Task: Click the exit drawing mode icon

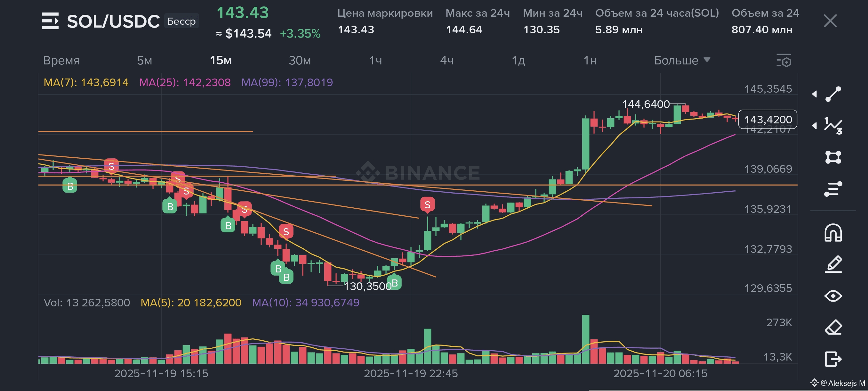Action: (x=833, y=359)
